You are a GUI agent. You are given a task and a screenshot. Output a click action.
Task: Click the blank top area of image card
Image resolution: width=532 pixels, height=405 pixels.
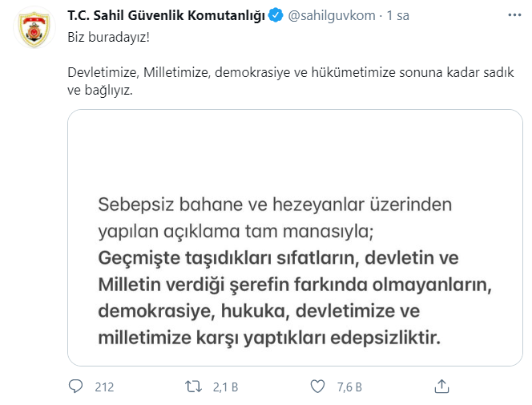[295, 149]
